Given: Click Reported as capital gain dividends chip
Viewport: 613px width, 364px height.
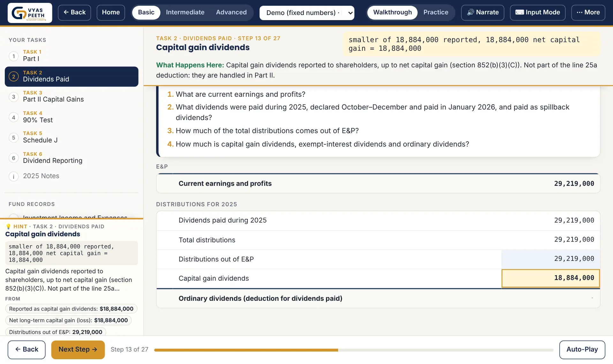Looking at the screenshot, I should [x=71, y=309].
